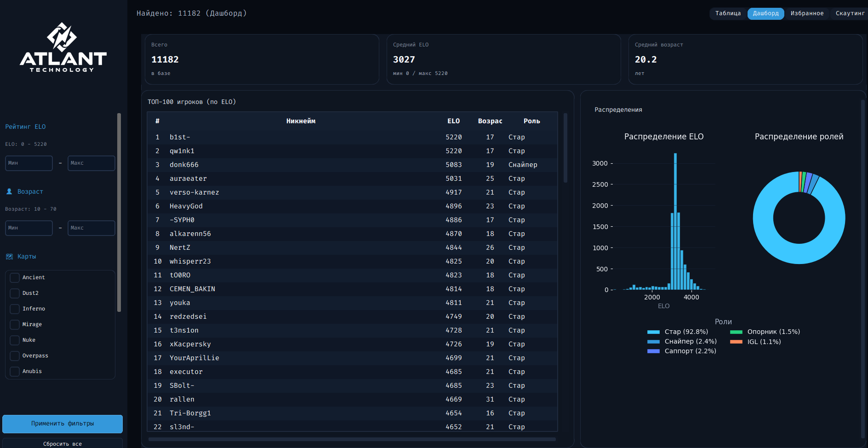Click the Стар legend color swatch
This screenshot has height=448, width=868.
point(653,332)
